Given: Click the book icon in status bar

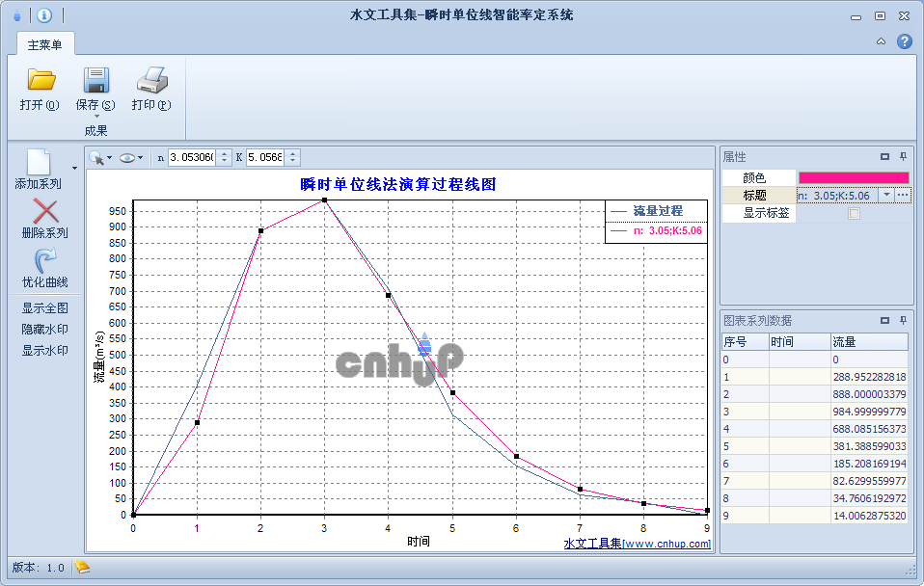Looking at the screenshot, I should [82, 567].
